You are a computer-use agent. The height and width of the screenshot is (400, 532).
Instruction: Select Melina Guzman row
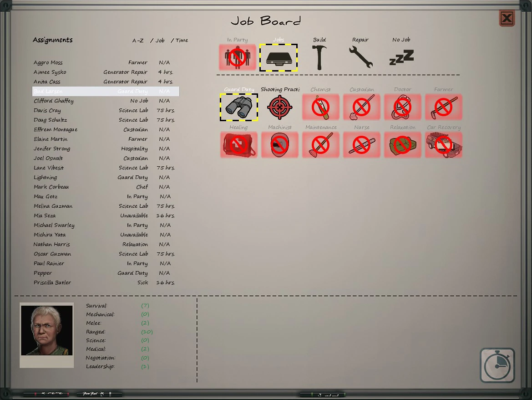(x=106, y=206)
